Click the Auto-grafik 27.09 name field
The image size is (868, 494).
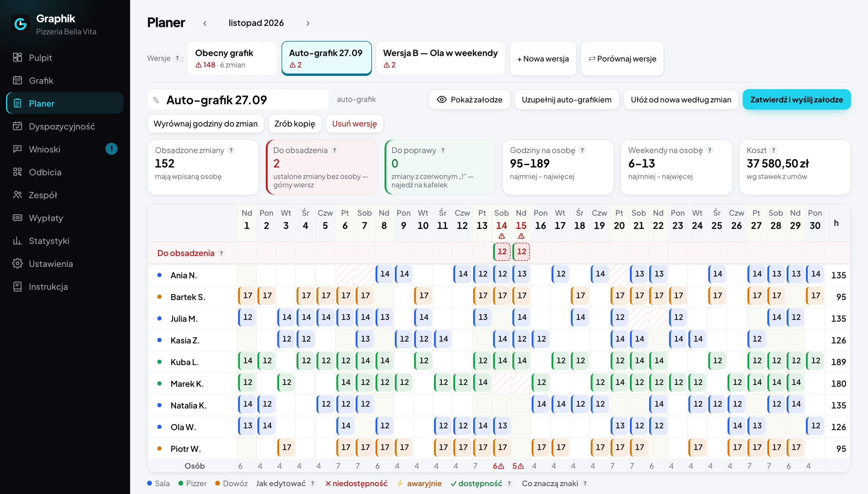(x=238, y=100)
